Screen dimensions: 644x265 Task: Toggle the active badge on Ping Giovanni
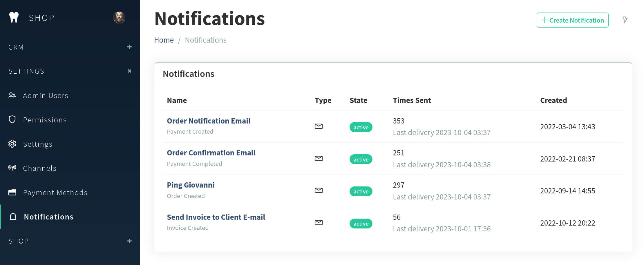point(361,191)
